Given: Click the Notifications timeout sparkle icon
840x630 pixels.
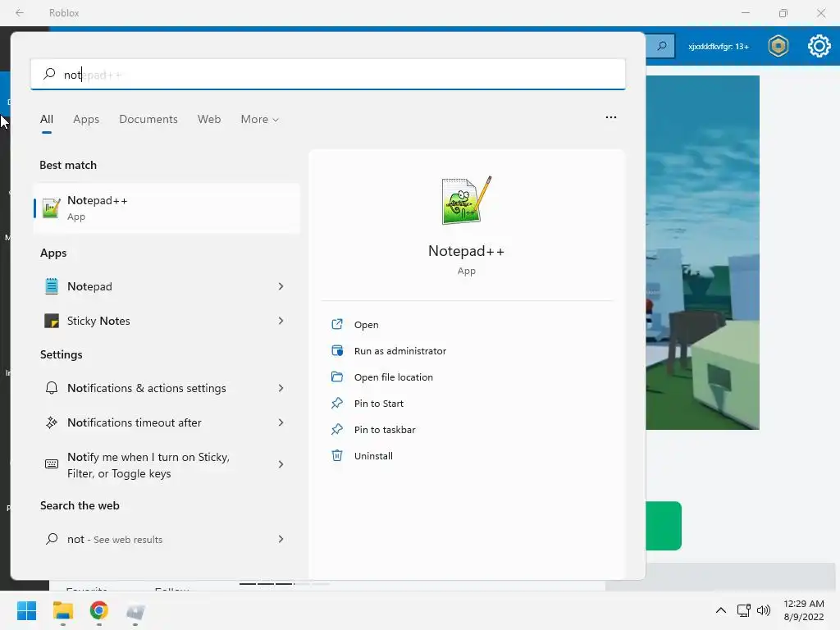Looking at the screenshot, I should point(52,422).
